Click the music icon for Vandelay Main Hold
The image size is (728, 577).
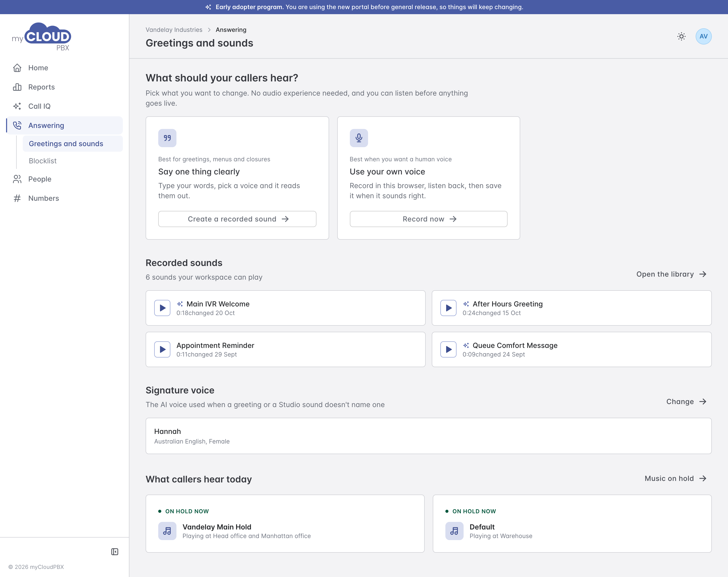pos(167,531)
